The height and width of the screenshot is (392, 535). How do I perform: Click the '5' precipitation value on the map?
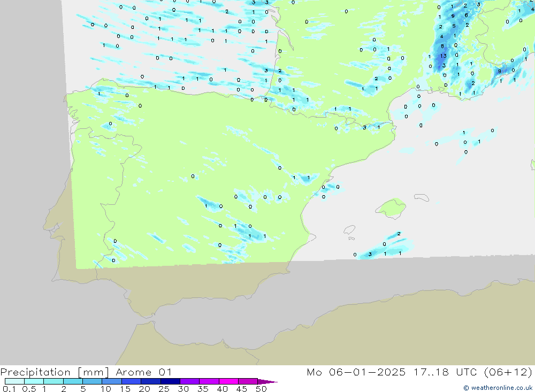click(454, 26)
